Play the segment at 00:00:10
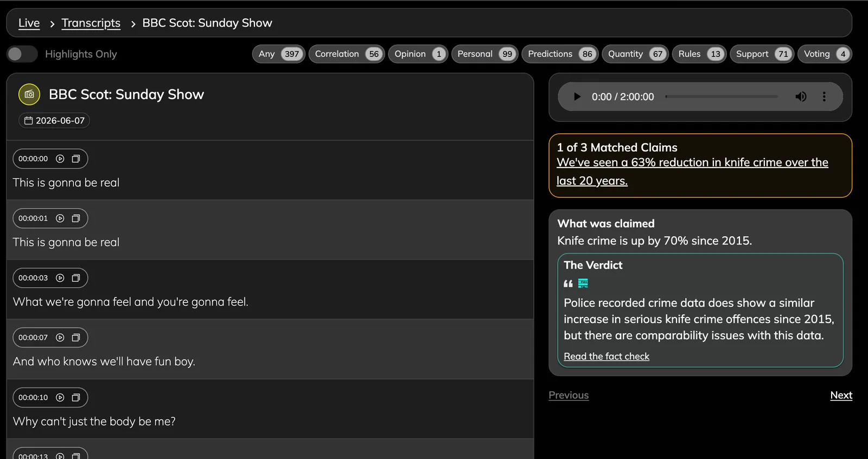Screen dimensions: 868x459 (60, 397)
